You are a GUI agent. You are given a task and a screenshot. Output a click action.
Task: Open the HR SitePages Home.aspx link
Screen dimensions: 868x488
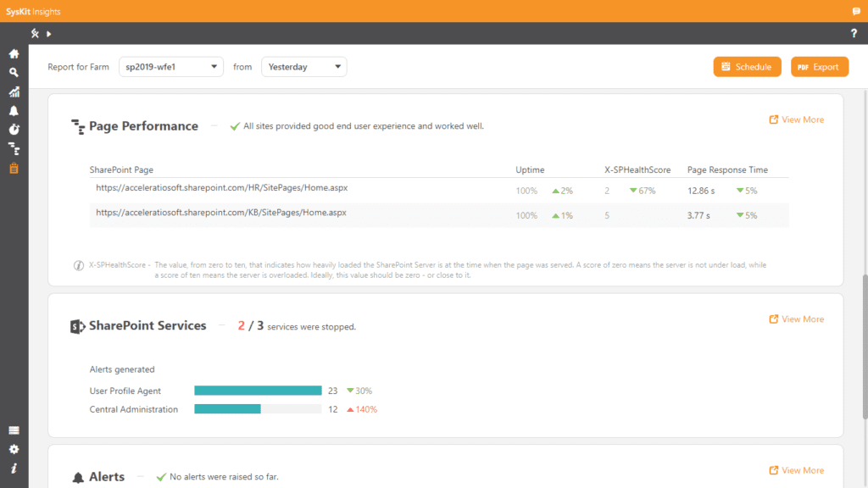pyautogui.click(x=222, y=187)
